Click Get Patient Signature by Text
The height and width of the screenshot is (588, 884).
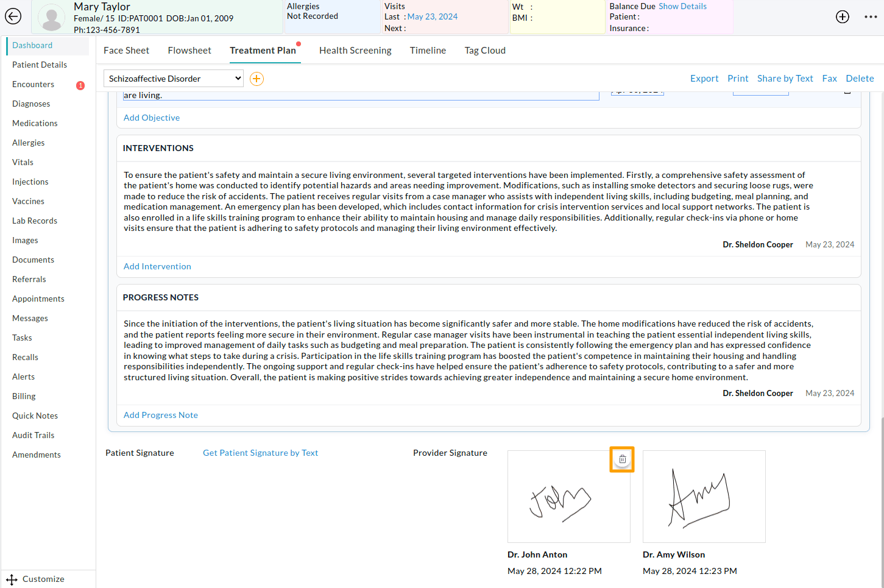(260, 453)
